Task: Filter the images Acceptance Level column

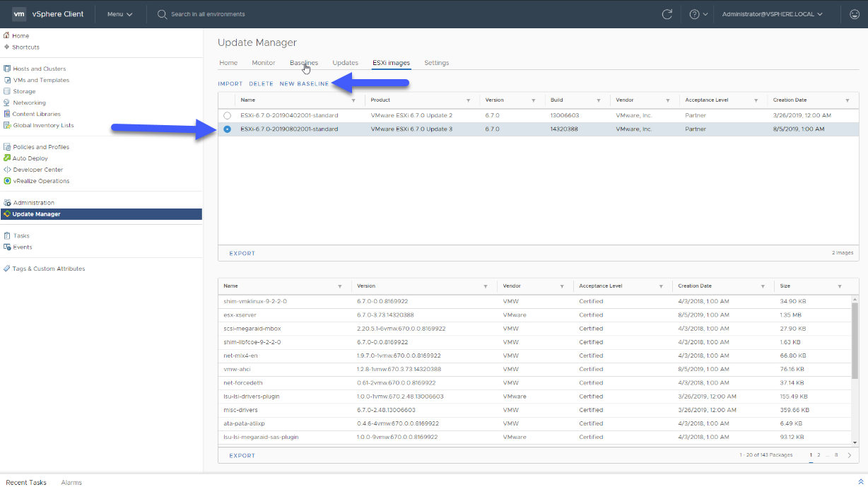Action: pyautogui.click(x=756, y=100)
